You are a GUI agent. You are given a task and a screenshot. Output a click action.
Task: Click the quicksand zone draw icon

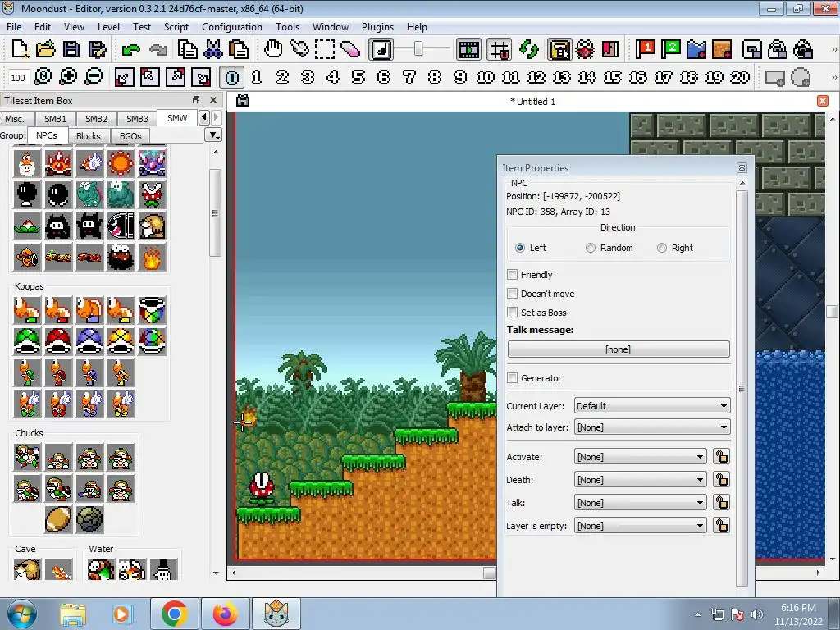click(722, 49)
